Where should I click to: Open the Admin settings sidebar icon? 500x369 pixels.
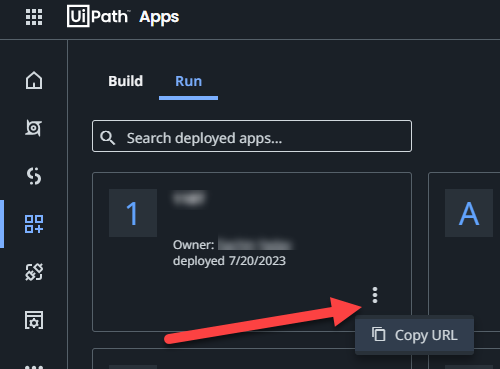[34, 320]
